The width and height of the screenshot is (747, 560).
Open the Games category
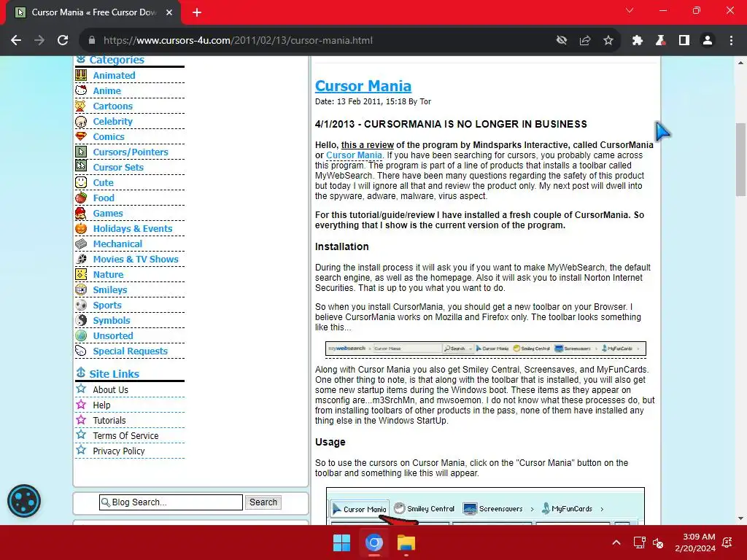pos(108,214)
